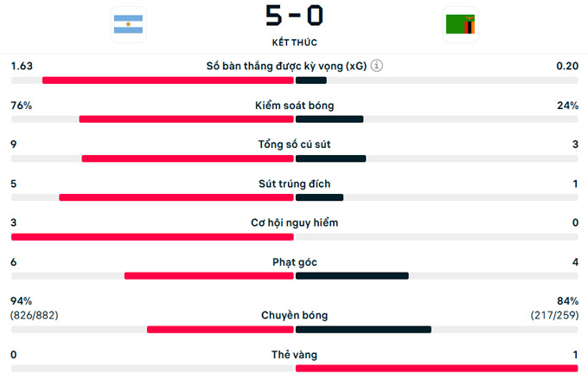Click Argentina's 76% possession value

22,106
